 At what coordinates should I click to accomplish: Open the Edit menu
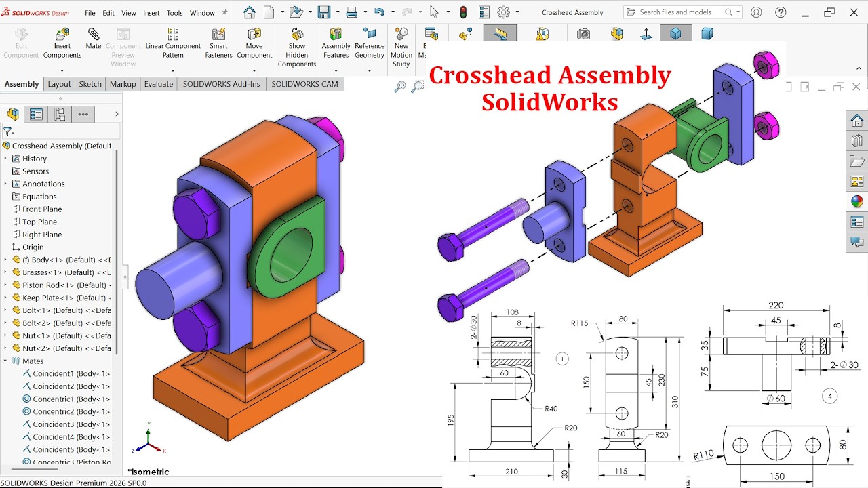coord(108,13)
